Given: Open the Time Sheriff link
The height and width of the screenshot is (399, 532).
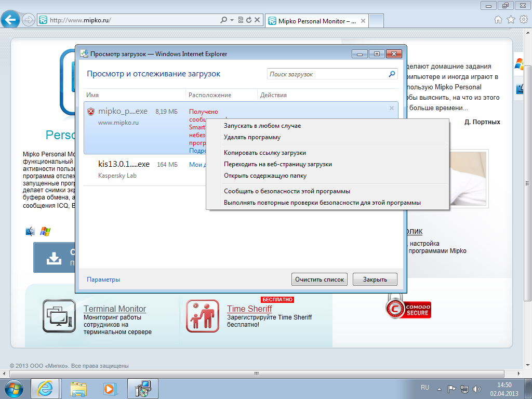Looking at the screenshot, I should click(249, 309).
